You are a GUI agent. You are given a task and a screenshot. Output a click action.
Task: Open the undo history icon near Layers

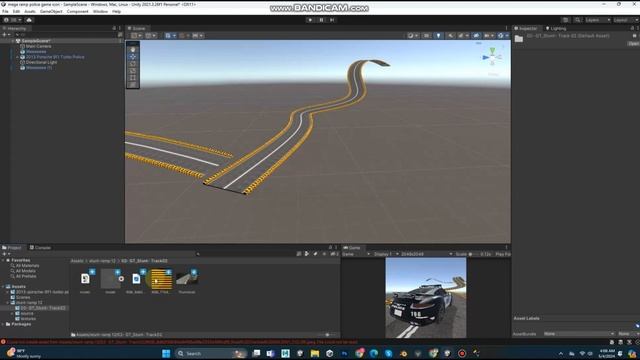coord(565,20)
